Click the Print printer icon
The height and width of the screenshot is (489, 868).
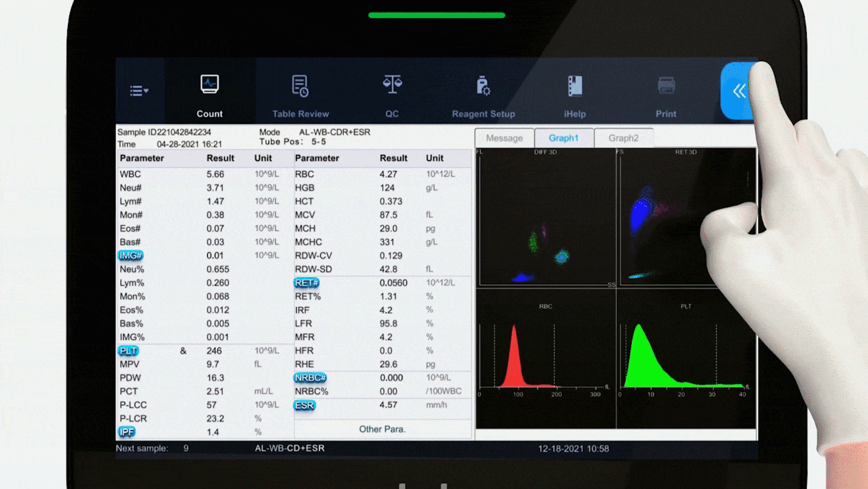coord(666,86)
